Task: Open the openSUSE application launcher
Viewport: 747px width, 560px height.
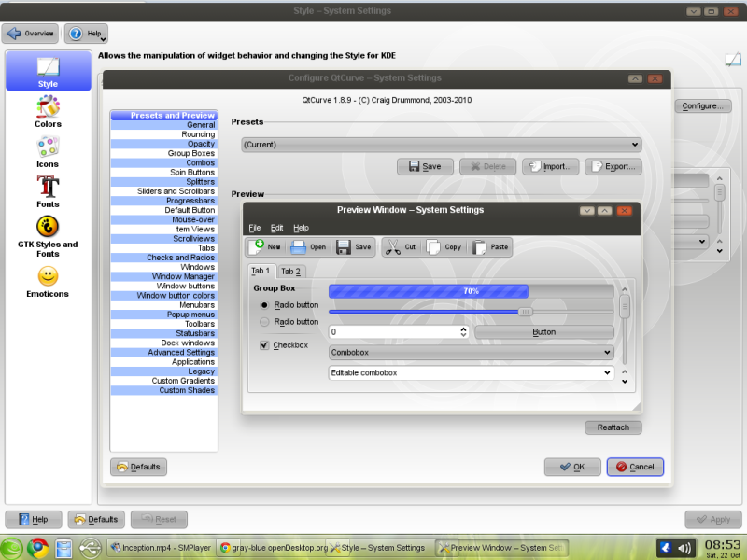Action: pos(11,548)
